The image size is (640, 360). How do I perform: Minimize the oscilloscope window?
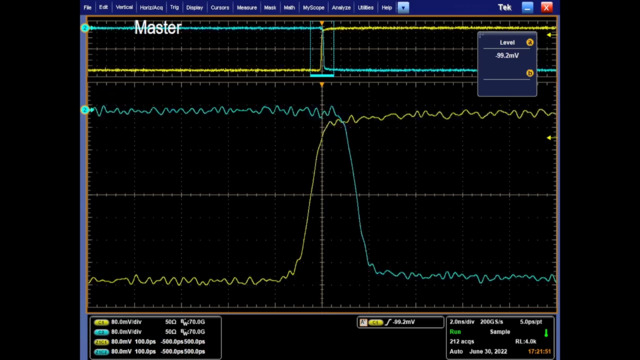(x=527, y=7)
